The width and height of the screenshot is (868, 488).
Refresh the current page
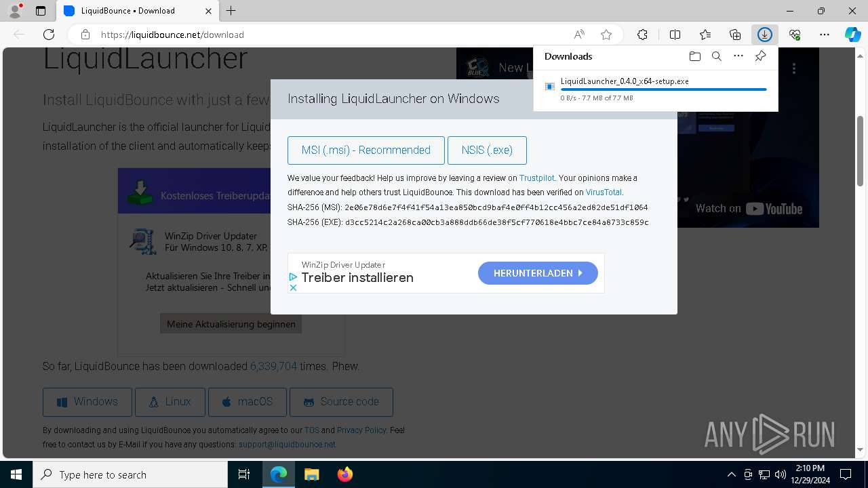pyautogui.click(x=49, y=35)
